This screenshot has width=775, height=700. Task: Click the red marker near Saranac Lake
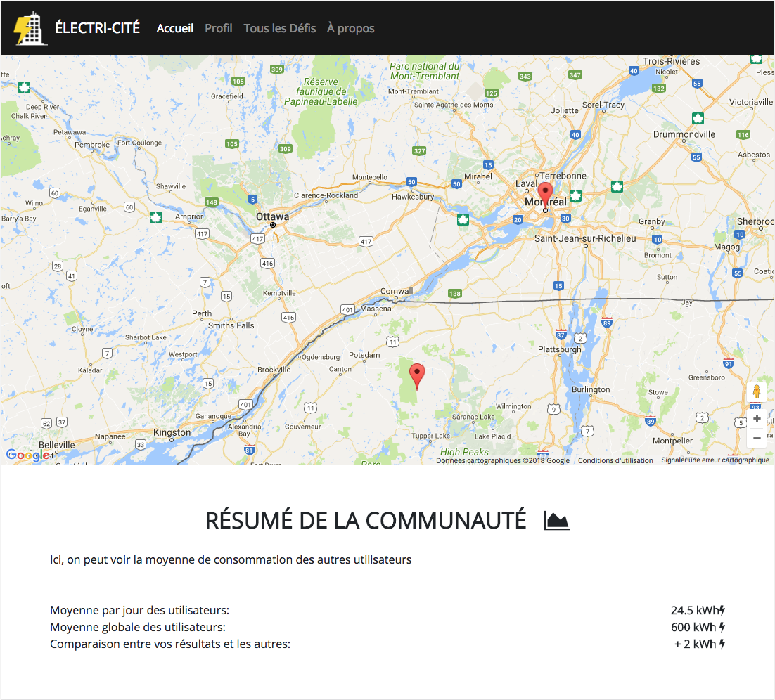click(x=417, y=377)
